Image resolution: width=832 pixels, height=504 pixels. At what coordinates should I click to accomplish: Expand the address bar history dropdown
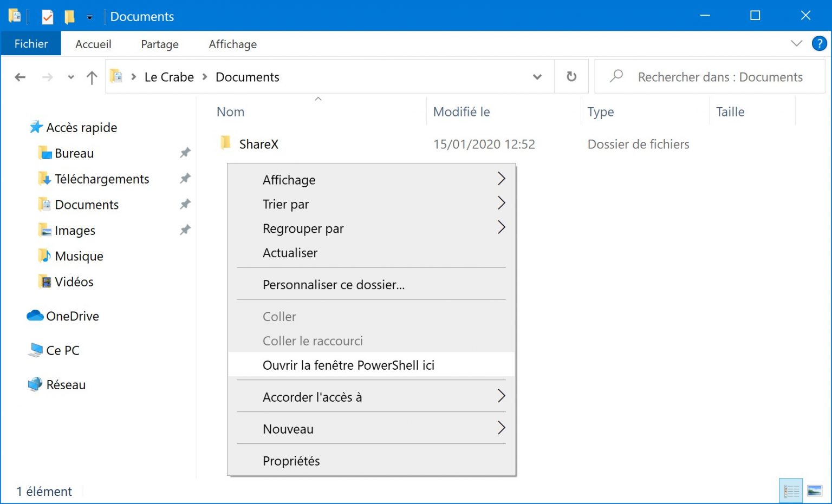(x=537, y=77)
